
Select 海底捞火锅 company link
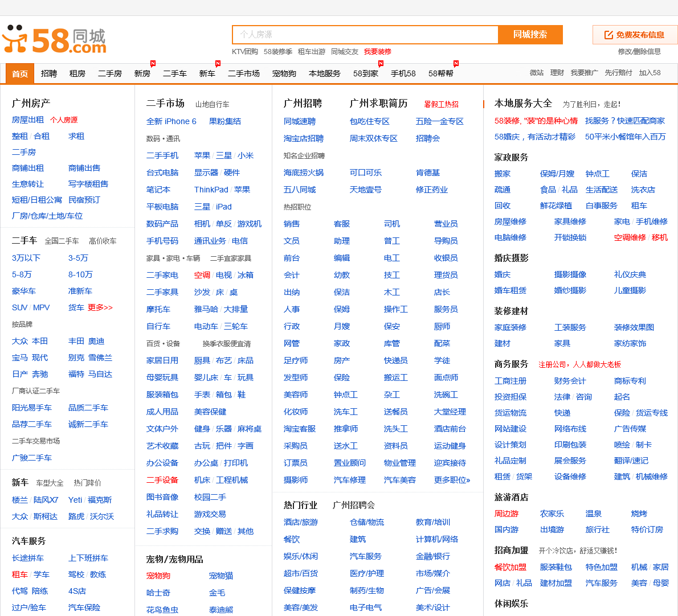pos(304,173)
